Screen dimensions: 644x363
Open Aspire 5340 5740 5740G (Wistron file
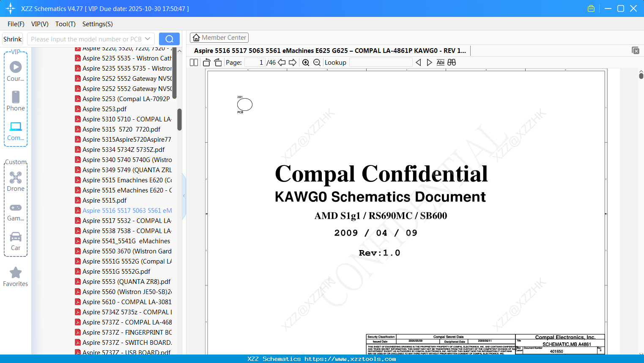(123, 160)
